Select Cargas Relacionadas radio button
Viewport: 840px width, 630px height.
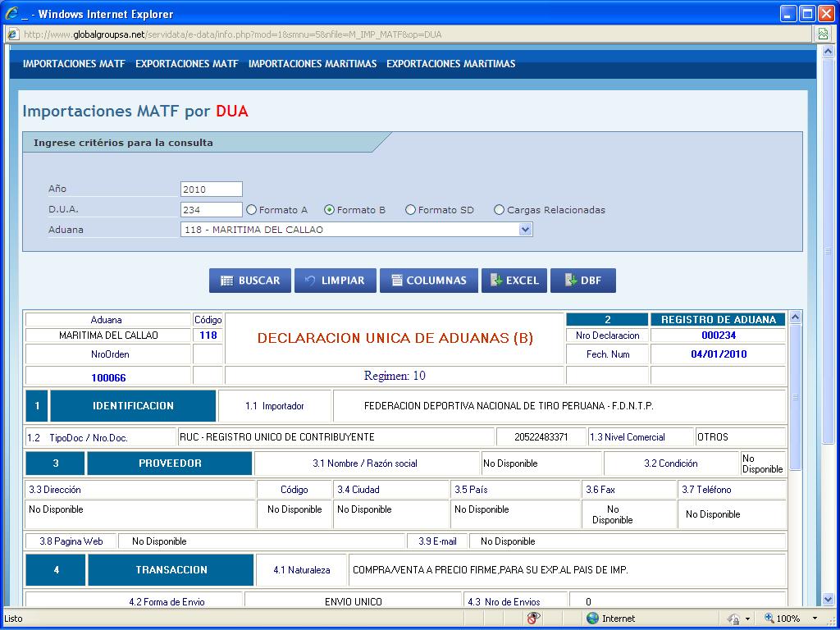pyautogui.click(x=499, y=210)
